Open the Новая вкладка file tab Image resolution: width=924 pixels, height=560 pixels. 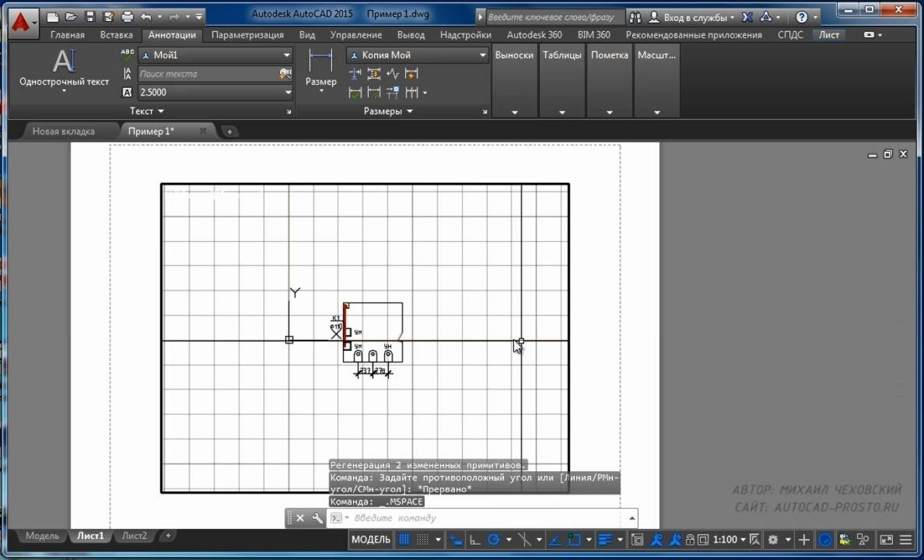(x=64, y=131)
